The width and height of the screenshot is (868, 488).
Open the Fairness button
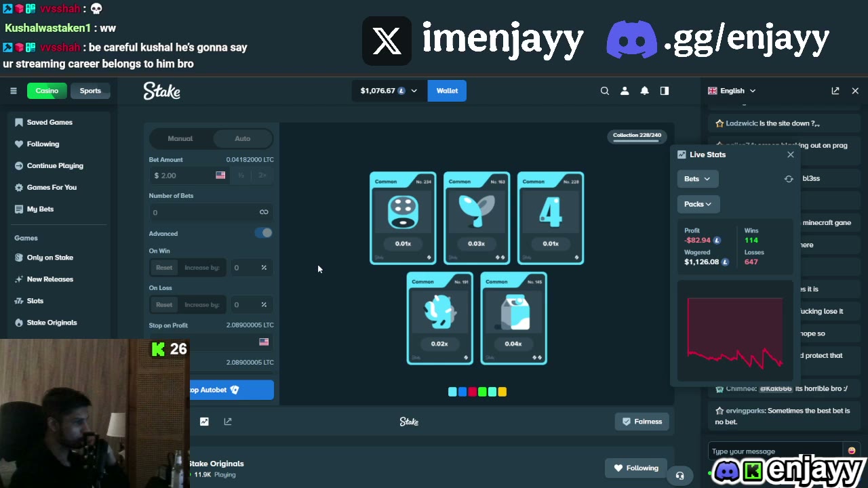642,422
